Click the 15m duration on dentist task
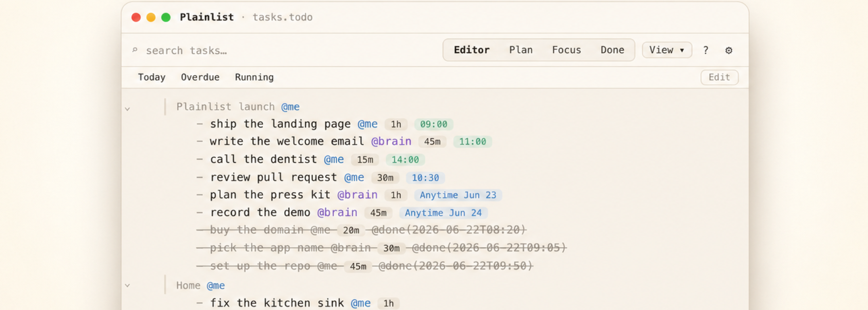This screenshot has width=868, height=310. click(x=365, y=160)
